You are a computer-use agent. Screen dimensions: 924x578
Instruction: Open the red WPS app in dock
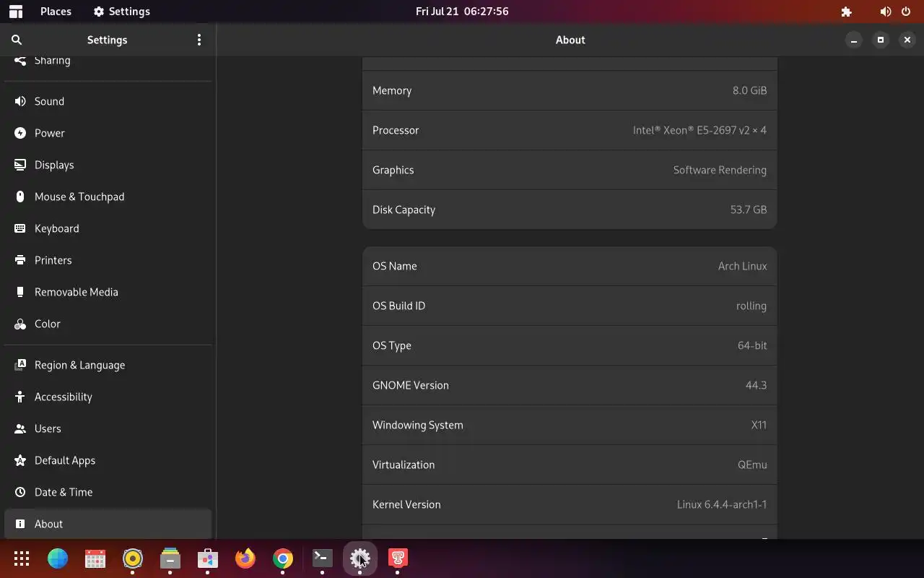398,558
